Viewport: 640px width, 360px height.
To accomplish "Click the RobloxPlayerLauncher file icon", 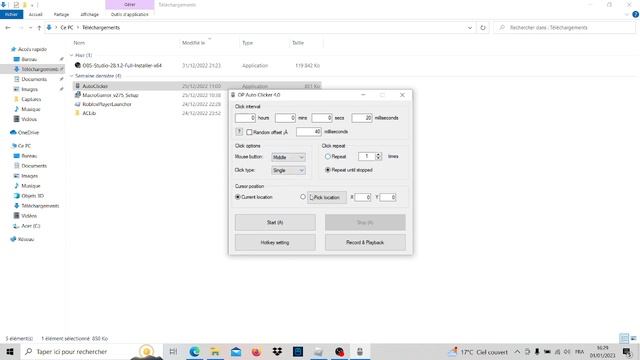I will [x=78, y=104].
